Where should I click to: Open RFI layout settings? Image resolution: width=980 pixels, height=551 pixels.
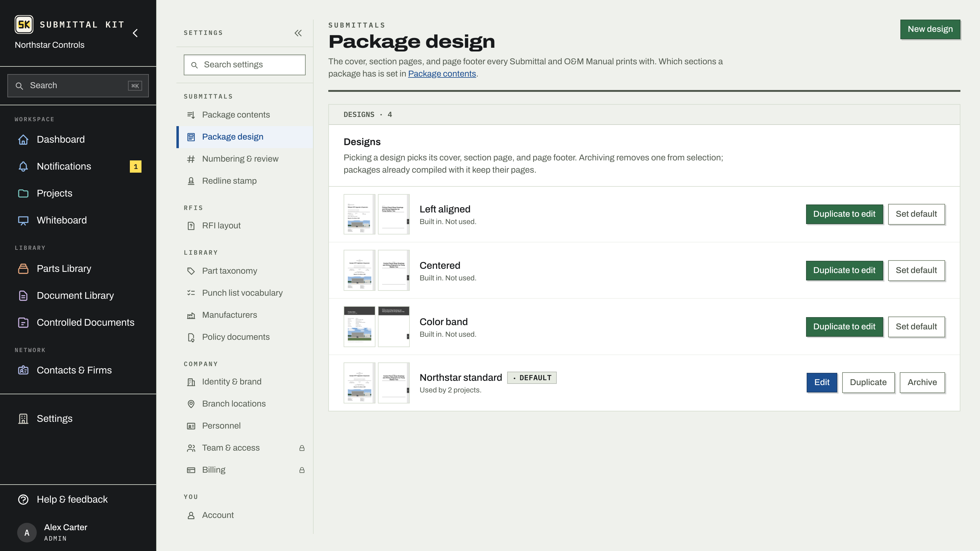(x=245, y=226)
